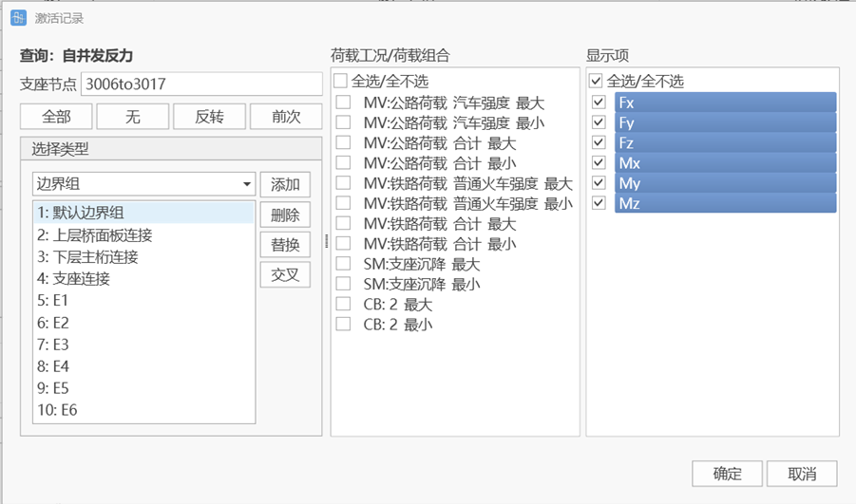Click the Fx highlighted display row

[x=726, y=102]
